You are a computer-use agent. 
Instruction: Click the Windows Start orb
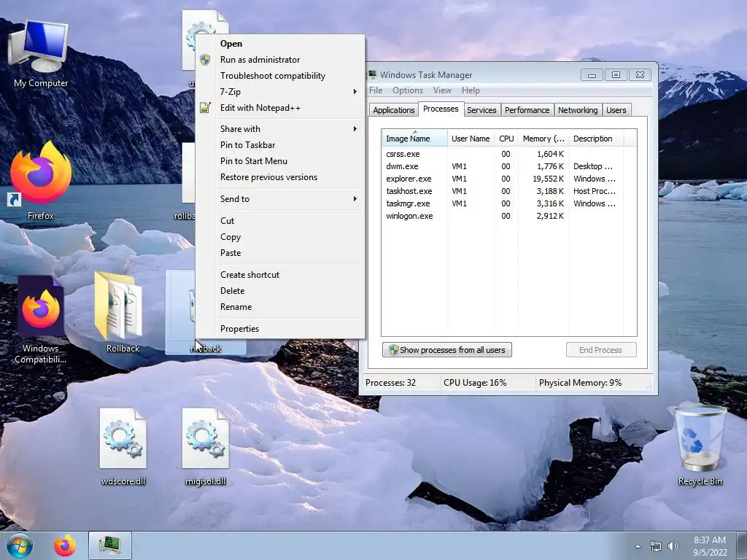click(x=20, y=545)
